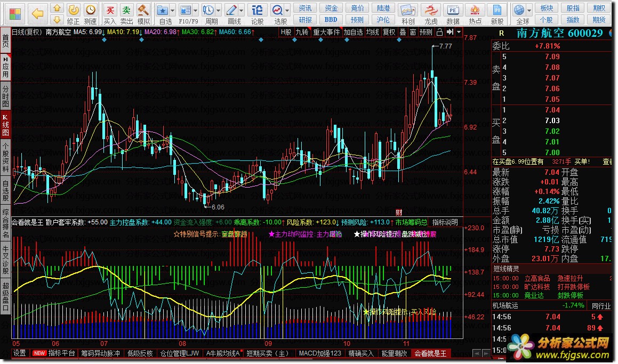Open the 数据 PE data icon

453,10
